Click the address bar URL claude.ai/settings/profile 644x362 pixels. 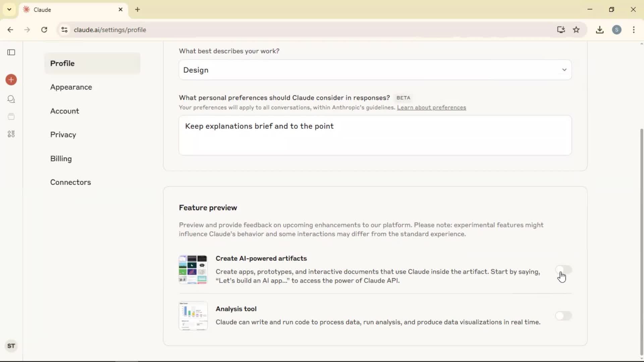tap(110, 30)
